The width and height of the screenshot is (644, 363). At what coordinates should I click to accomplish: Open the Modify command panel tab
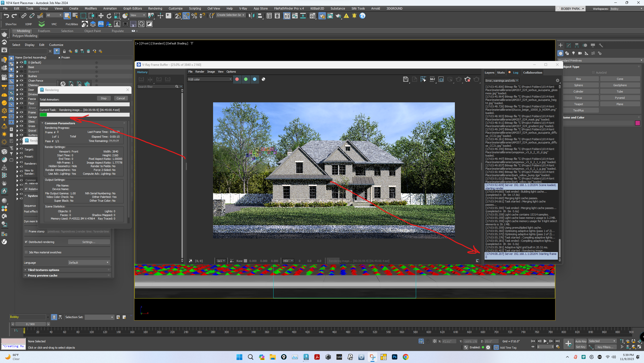pyautogui.click(x=568, y=45)
